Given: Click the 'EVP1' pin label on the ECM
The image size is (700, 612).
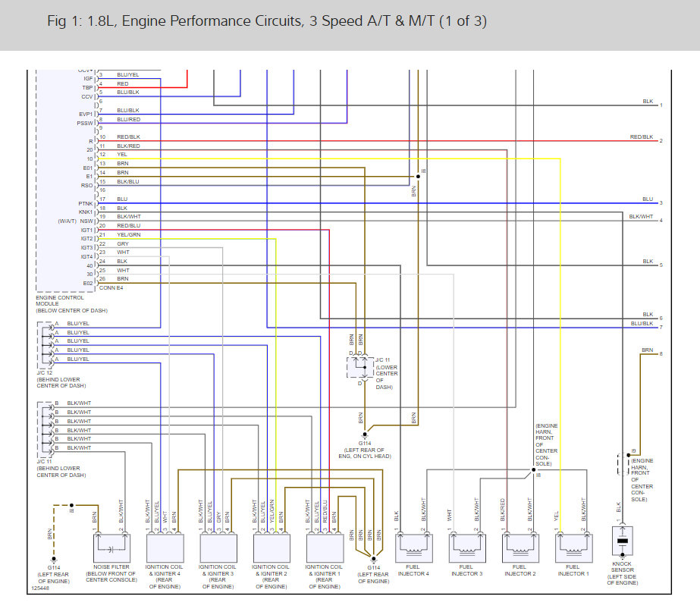Looking at the screenshot, I should coord(86,115).
